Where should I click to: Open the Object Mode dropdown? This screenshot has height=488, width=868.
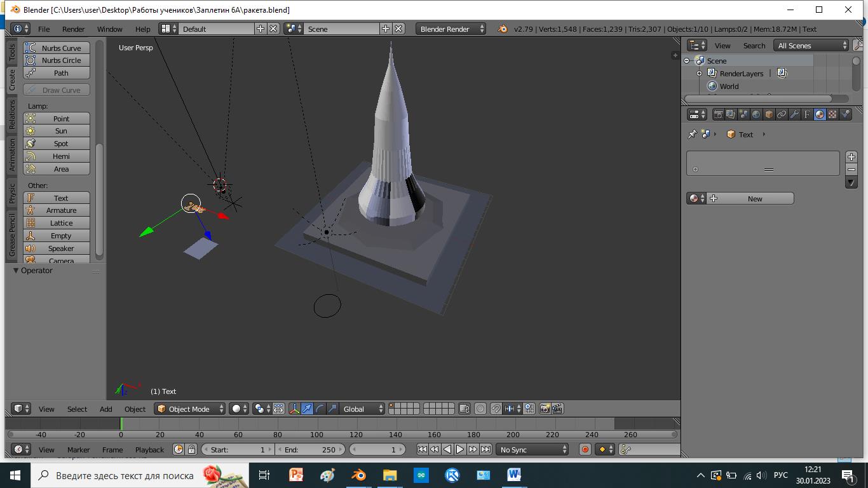coord(190,409)
